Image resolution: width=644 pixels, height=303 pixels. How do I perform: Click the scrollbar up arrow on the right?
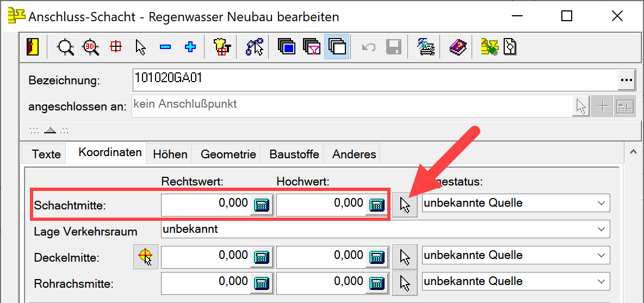point(633,153)
